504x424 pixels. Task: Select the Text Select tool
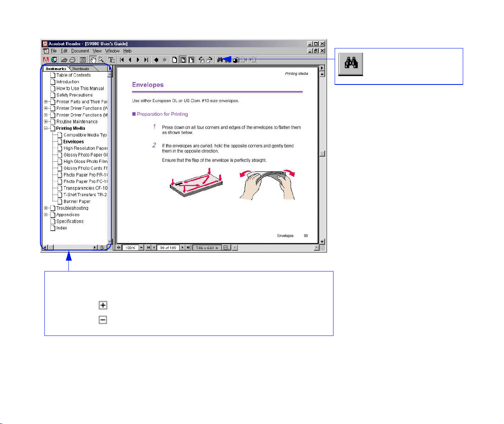tap(111, 60)
